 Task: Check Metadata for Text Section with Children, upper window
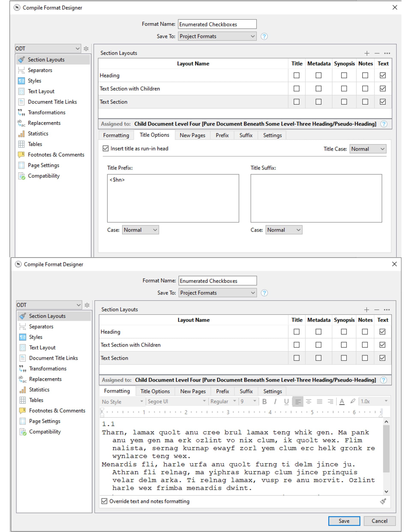tap(319, 88)
